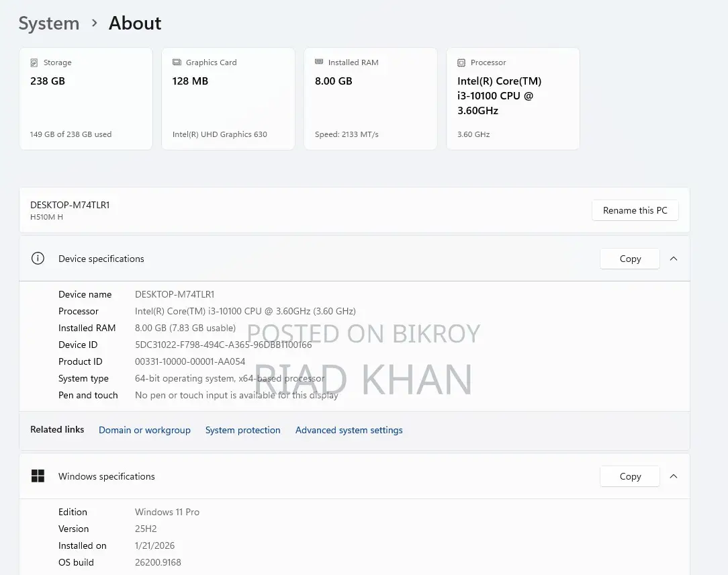The width and height of the screenshot is (728, 575).
Task: Click the Product ID value 00331-10000-00001-AA054
Action: point(190,361)
